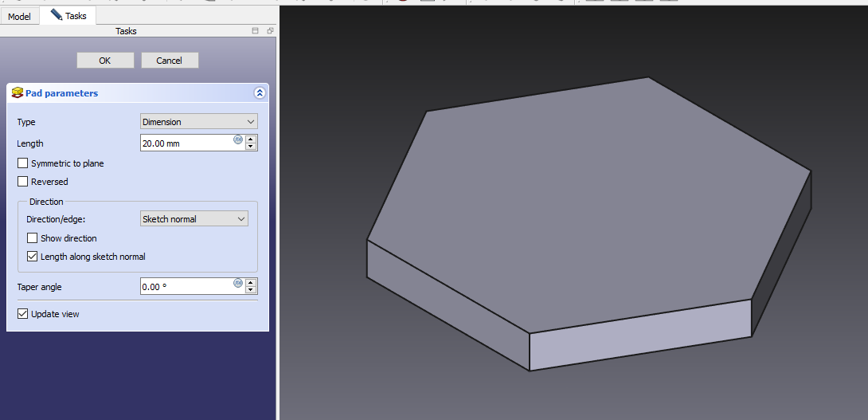Increase Length with the up arrow
Viewport: 868px width, 420px height.
[x=251, y=139]
